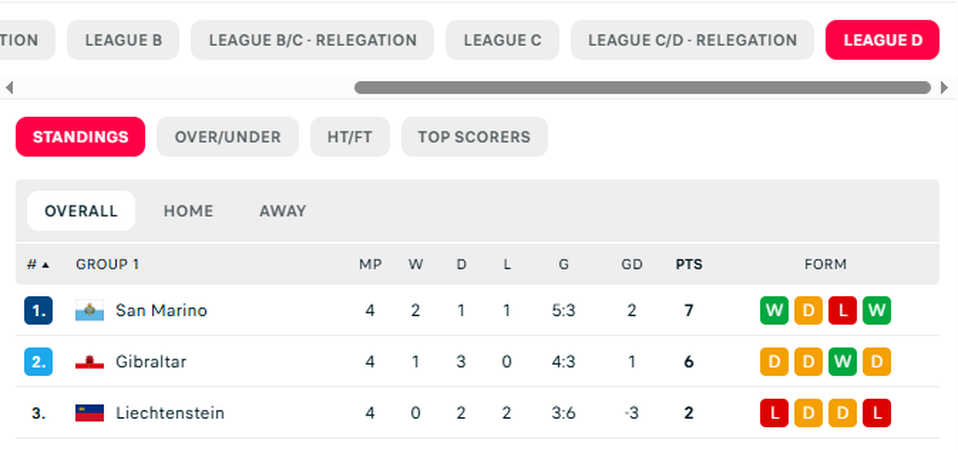Select the Over/Under tab

tap(227, 137)
